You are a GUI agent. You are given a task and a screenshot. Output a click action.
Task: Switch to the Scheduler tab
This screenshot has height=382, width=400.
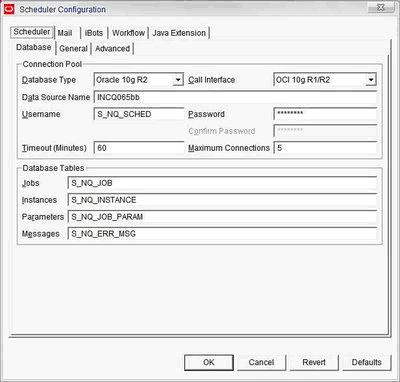click(x=32, y=32)
